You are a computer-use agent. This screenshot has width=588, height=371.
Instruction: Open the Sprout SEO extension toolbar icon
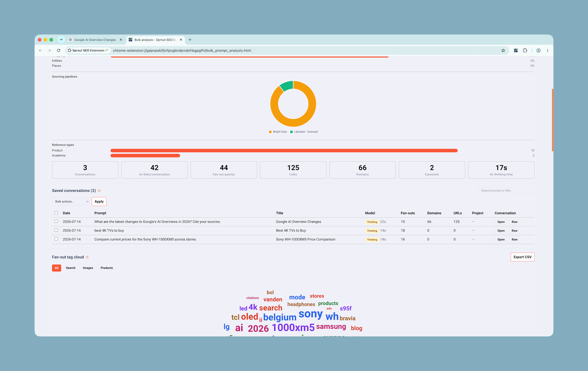516,51
